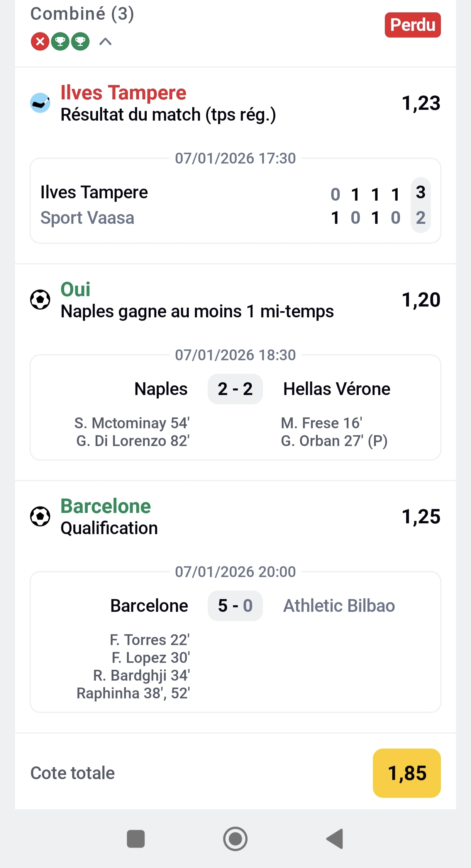
Task: Tap the green Oui selection label
Action: (75, 289)
